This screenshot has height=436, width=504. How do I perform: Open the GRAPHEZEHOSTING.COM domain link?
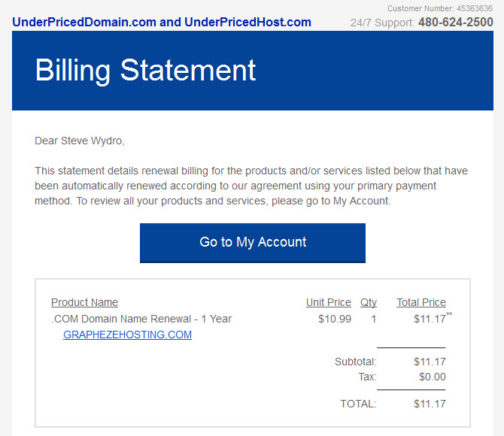[128, 335]
